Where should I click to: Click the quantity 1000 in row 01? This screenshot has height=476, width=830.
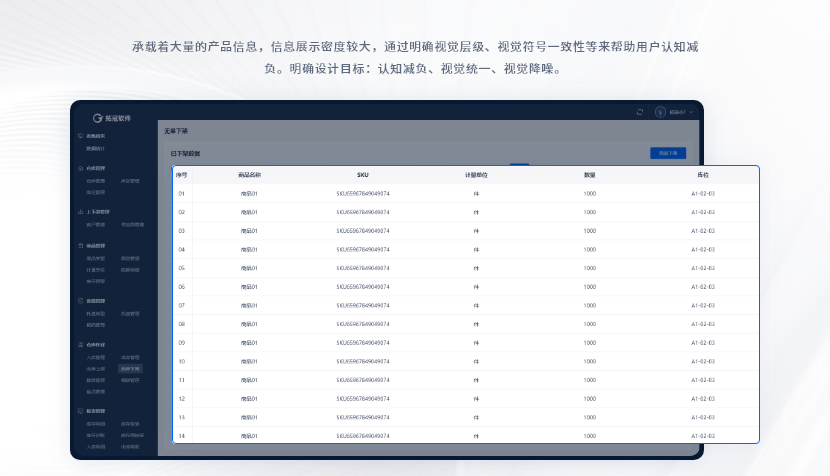(590, 194)
